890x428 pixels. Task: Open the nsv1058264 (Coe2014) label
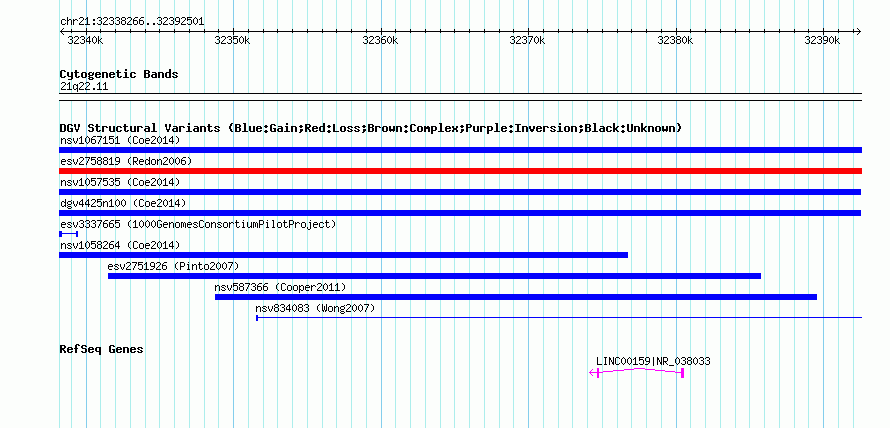click(x=120, y=245)
